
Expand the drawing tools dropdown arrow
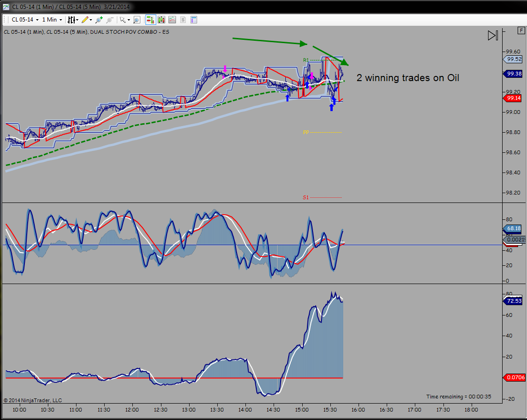point(91,20)
